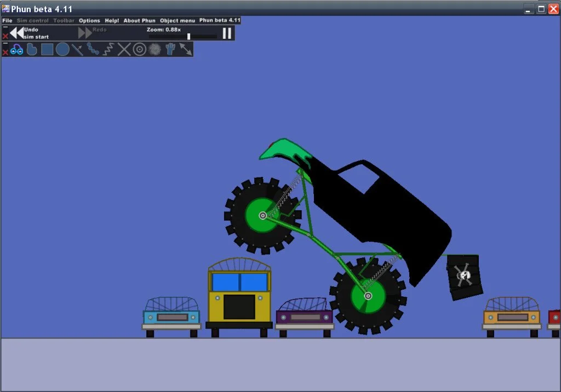Click the Zoom slider handle

click(x=188, y=36)
